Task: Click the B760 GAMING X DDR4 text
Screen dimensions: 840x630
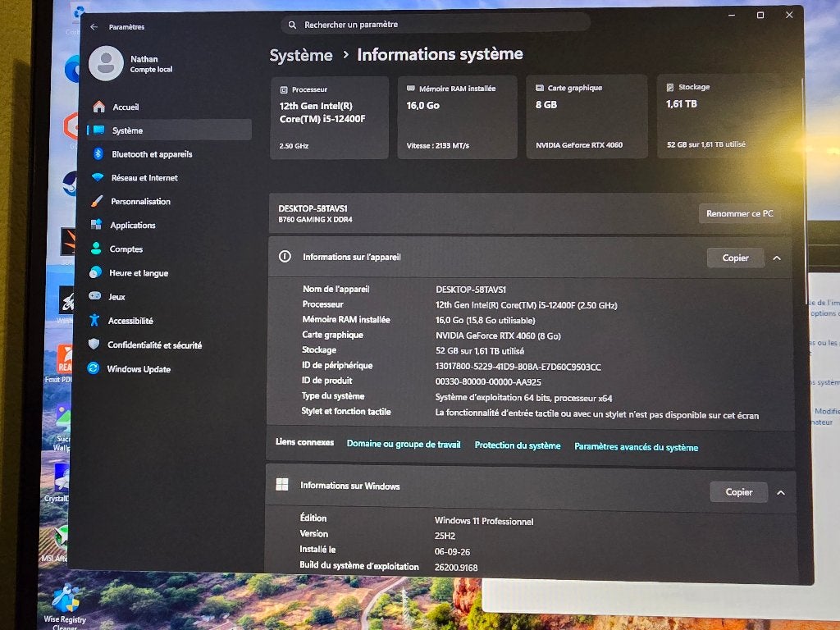Action: (315, 220)
